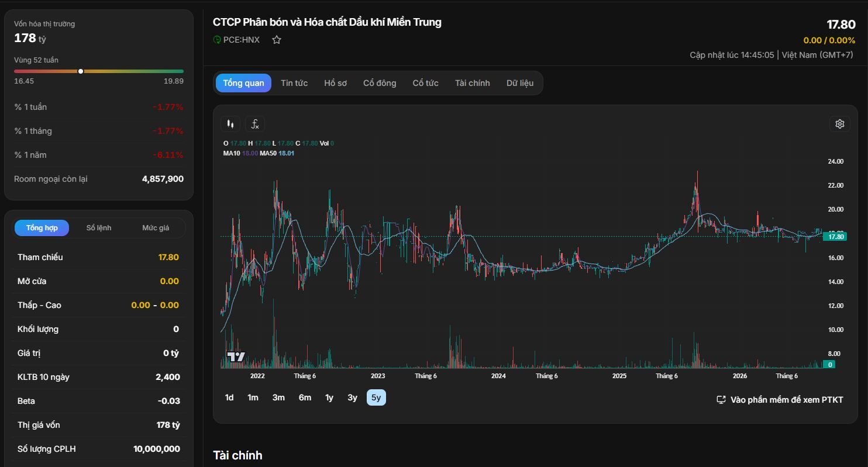868x467 pixels.
Task: Open the Tài chính tab
Action: pos(473,83)
